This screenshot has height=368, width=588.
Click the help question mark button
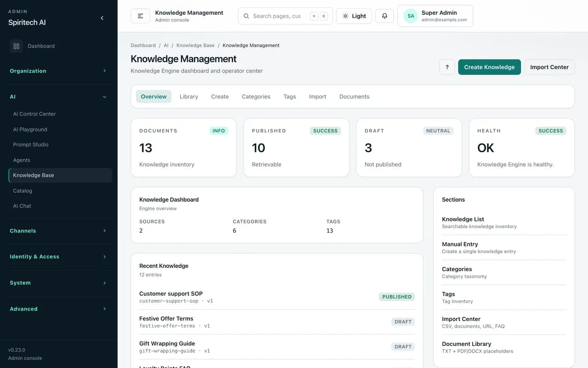click(447, 67)
